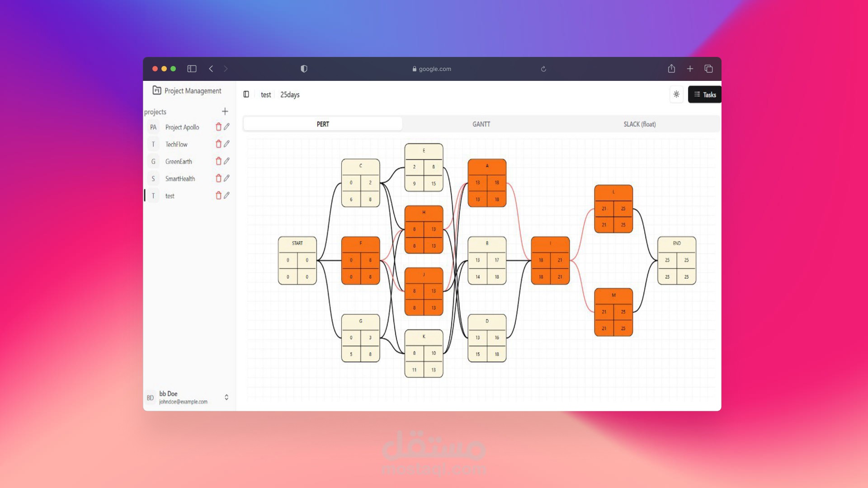Go back with browser back arrow
Image resolution: width=868 pixels, height=488 pixels.
[x=211, y=69]
